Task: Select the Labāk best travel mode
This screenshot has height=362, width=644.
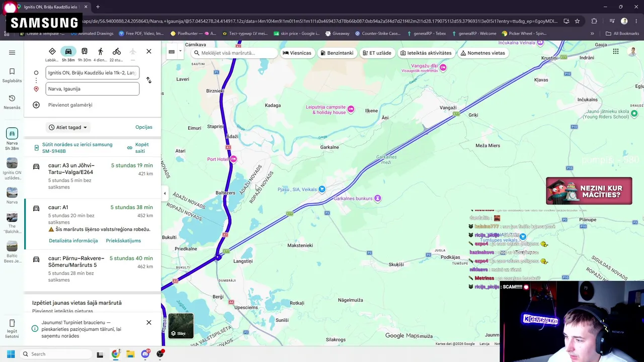Action: (52, 54)
